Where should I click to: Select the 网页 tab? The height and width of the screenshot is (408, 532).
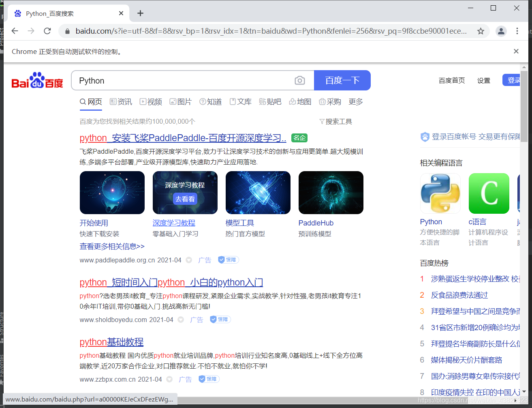91,102
